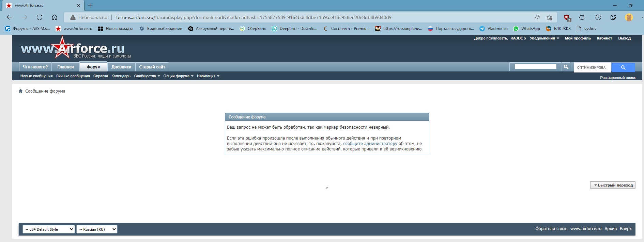The width and height of the screenshot is (644, 242).
Task: Open the Russian (RU) language selector
Action: [x=97, y=229]
